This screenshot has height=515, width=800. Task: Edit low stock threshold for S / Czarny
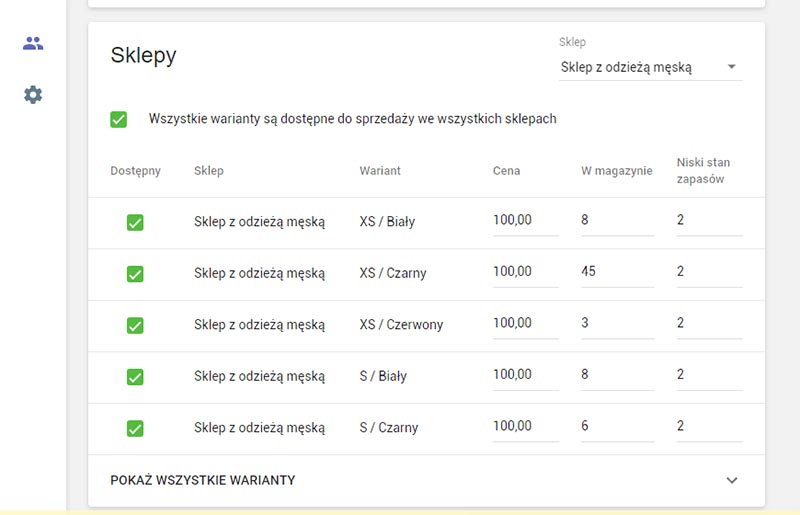709,427
